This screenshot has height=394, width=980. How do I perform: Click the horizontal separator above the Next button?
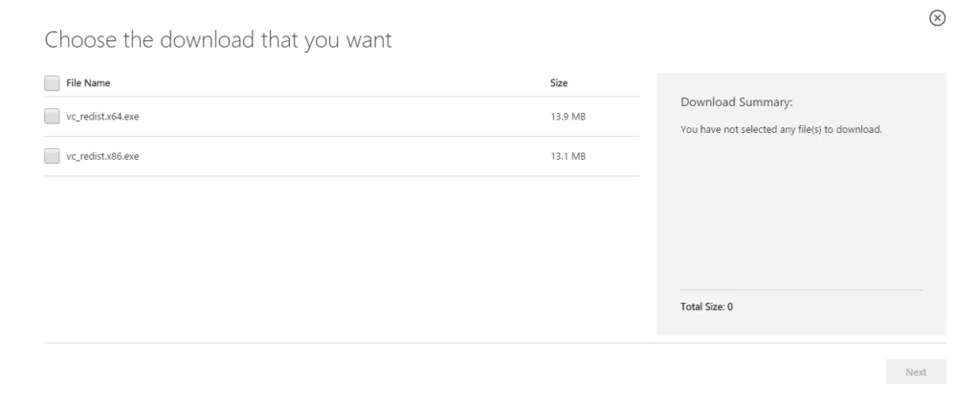(x=494, y=342)
